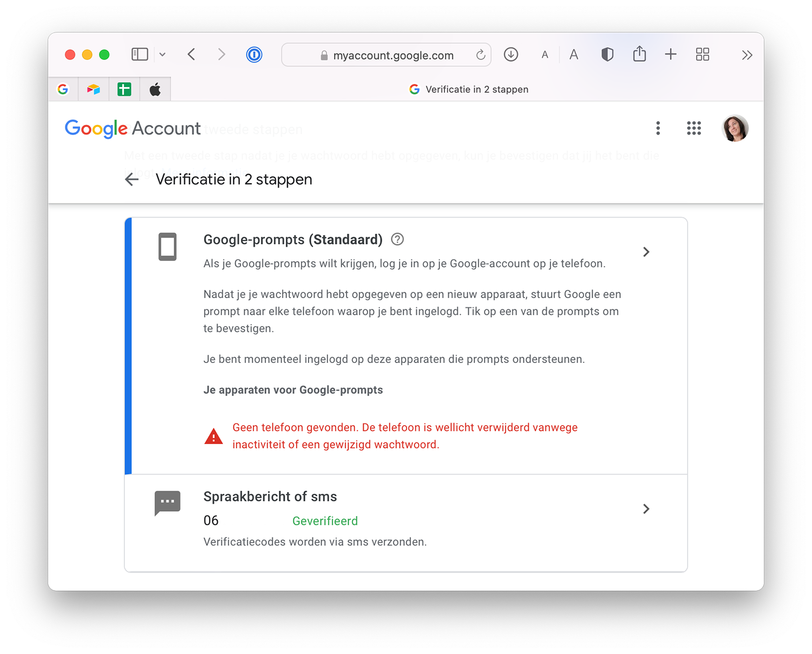Go back with the page arrow
The height and width of the screenshot is (654, 812).
pyautogui.click(x=132, y=180)
